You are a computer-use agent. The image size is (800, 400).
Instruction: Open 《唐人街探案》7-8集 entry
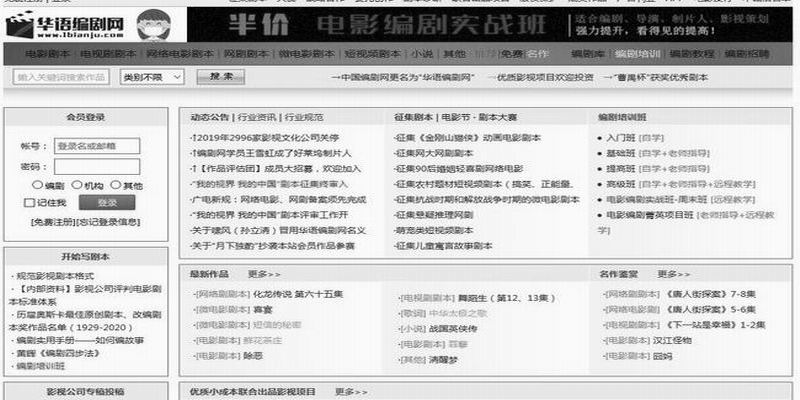click(711, 294)
